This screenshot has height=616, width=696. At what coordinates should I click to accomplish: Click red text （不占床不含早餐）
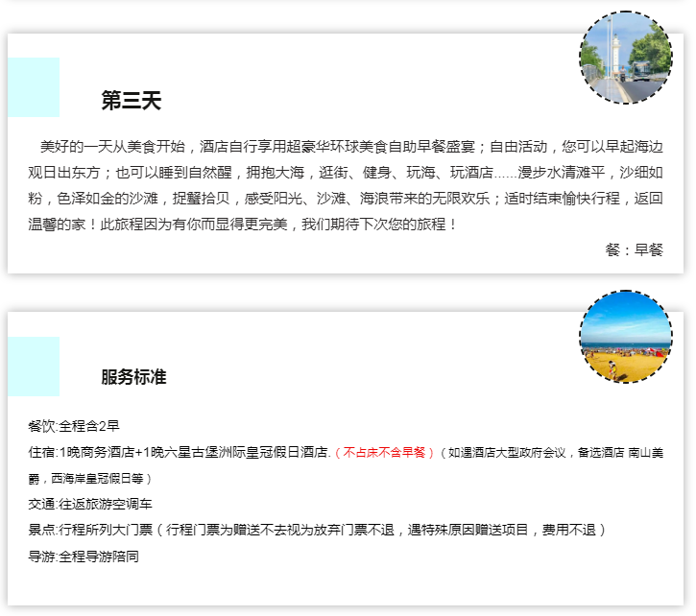(x=384, y=453)
